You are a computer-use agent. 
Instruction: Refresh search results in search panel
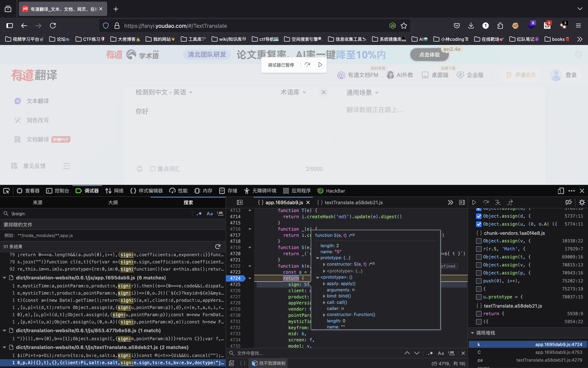click(218, 247)
